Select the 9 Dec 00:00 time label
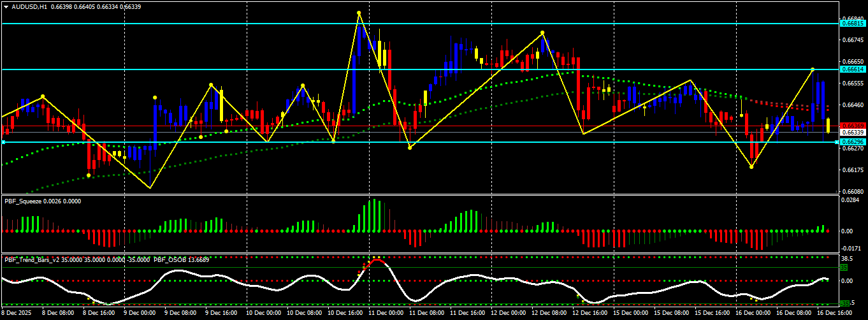Viewport: 868px width, 320px height. [141, 313]
